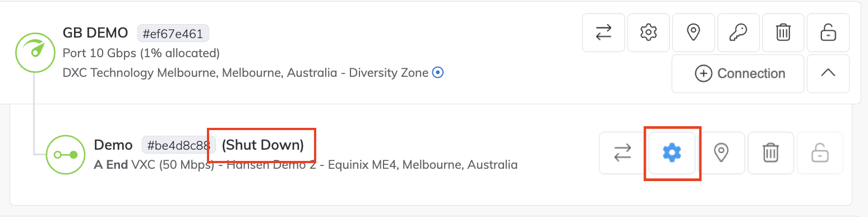
Task: Click the (Shut Down) status label
Action: point(263,145)
